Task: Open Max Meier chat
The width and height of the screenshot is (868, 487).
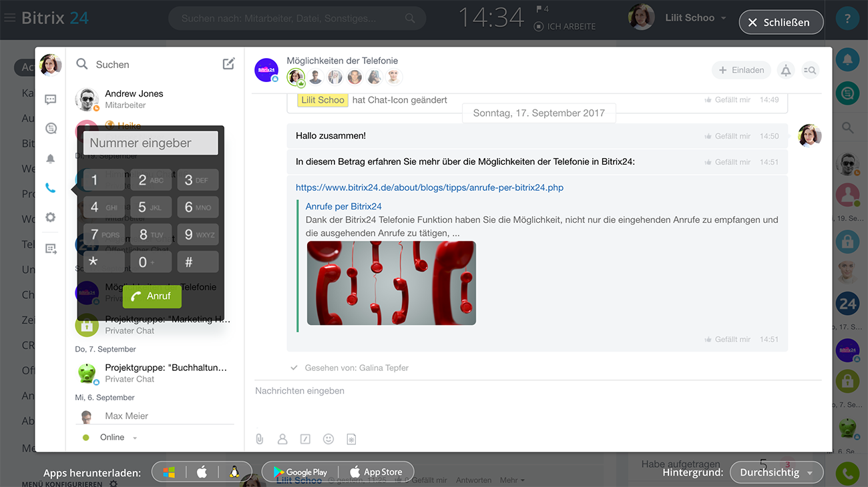Action: (x=154, y=416)
